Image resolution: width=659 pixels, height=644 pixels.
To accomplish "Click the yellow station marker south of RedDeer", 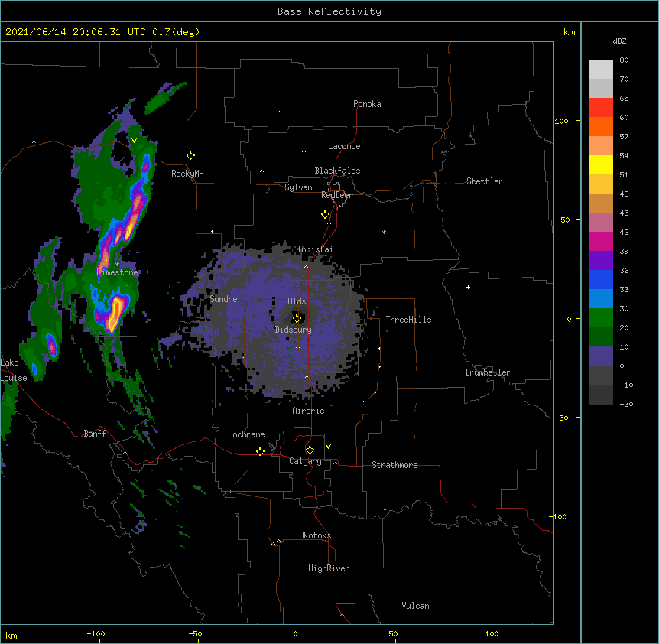I will pos(325,214).
